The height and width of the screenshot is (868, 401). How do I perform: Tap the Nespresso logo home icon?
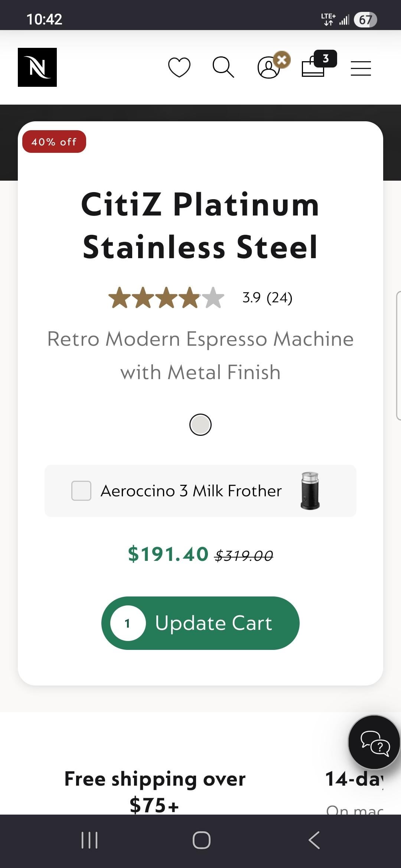coord(37,67)
